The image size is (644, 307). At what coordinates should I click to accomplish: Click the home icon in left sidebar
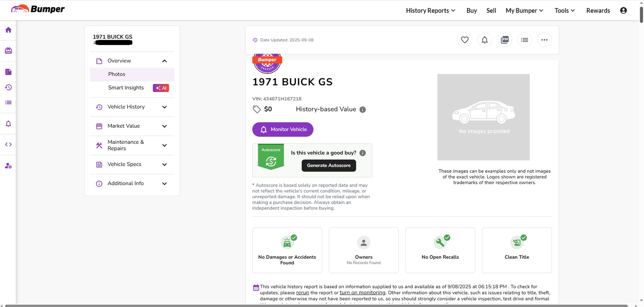8,30
